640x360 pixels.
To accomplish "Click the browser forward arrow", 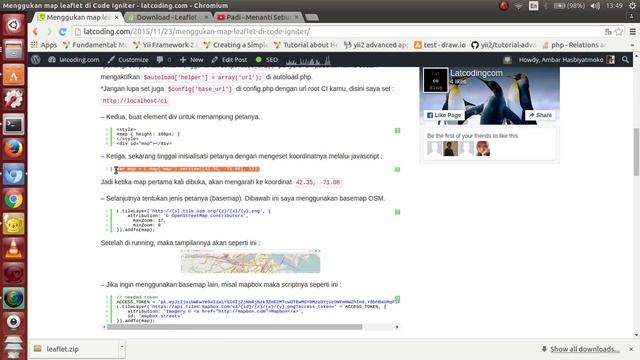I will tap(49, 31).
